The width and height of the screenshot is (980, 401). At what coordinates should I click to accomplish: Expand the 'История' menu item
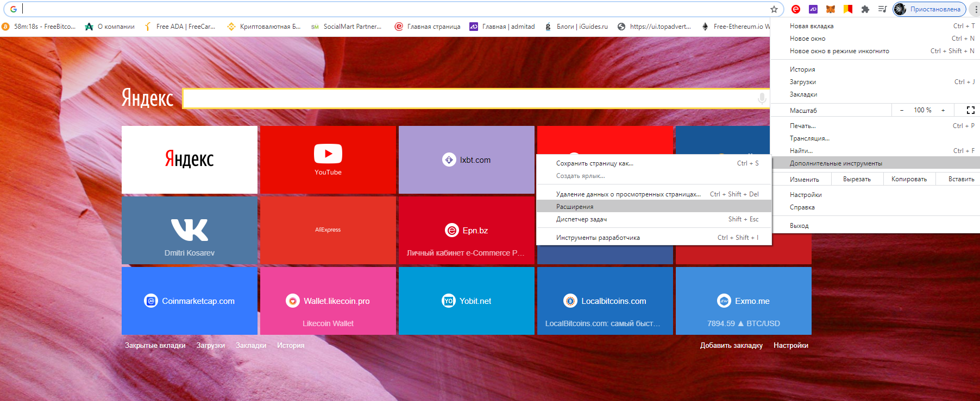pos(875,69)
